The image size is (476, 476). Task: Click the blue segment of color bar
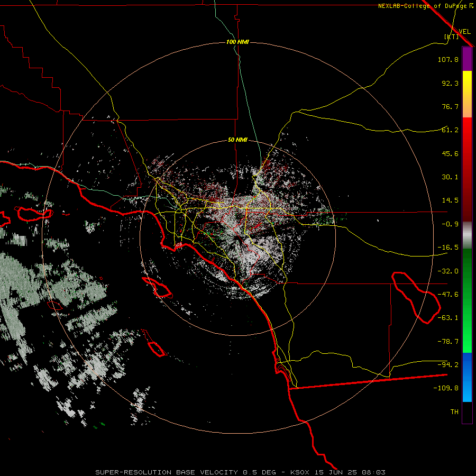click(x=467, y=377)
